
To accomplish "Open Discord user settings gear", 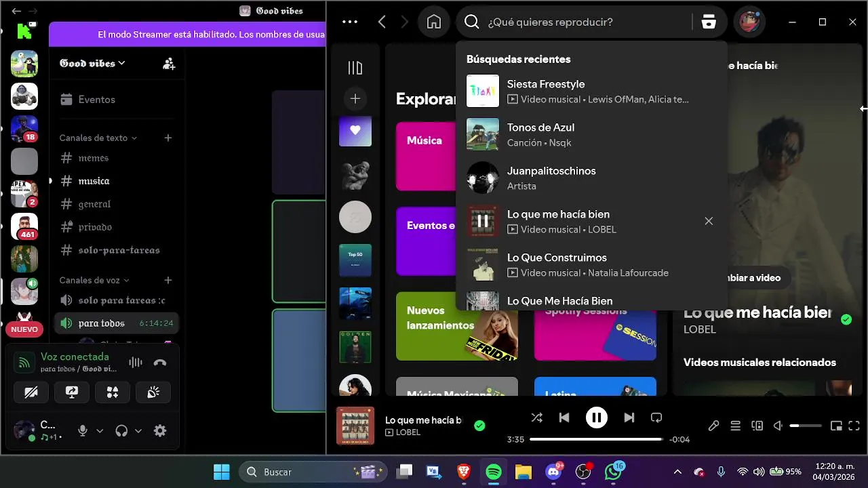I will (x=160, y=430).
